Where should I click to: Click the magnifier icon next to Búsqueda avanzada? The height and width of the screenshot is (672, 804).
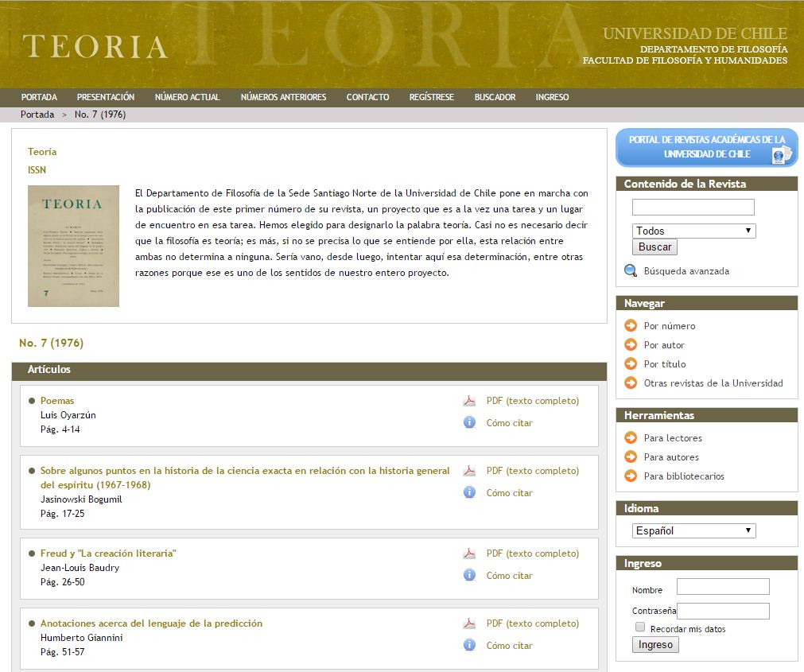point(629,270)
